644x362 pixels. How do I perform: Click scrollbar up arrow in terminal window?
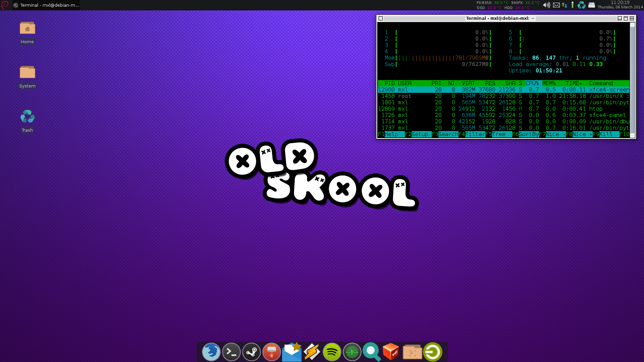pyautogui.click(x=632, y=25)
